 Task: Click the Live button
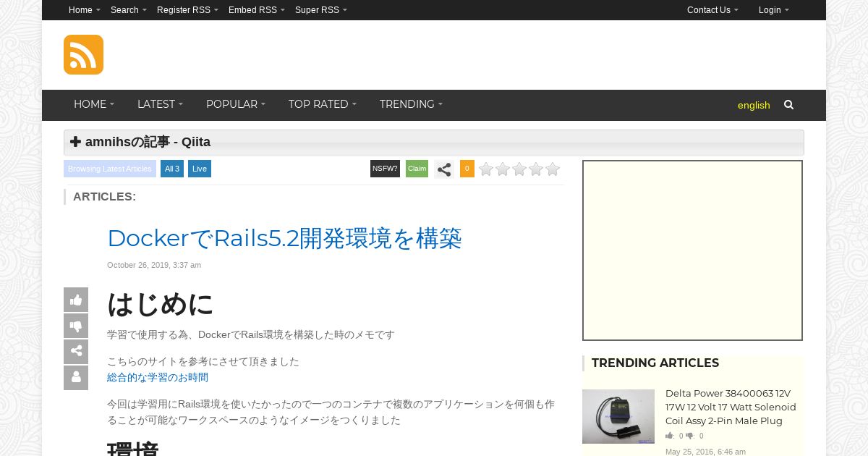click(x=200, y=169)
